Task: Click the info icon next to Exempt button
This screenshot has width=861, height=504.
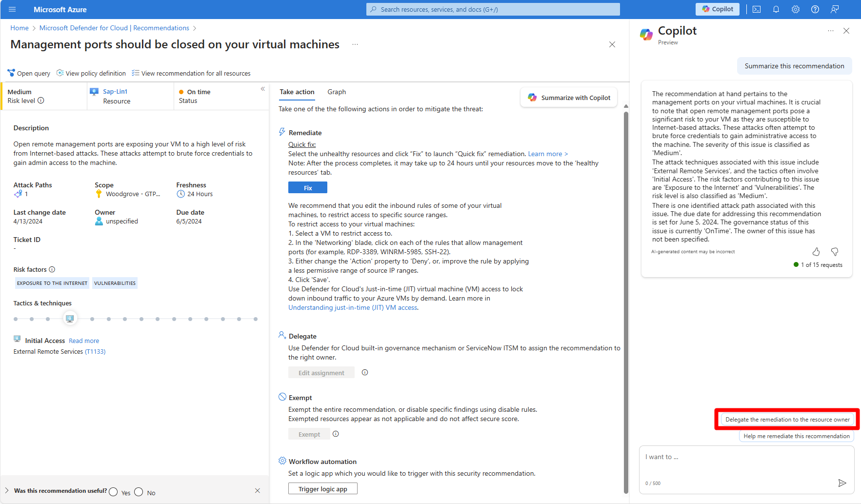Action: coord(336,434)
